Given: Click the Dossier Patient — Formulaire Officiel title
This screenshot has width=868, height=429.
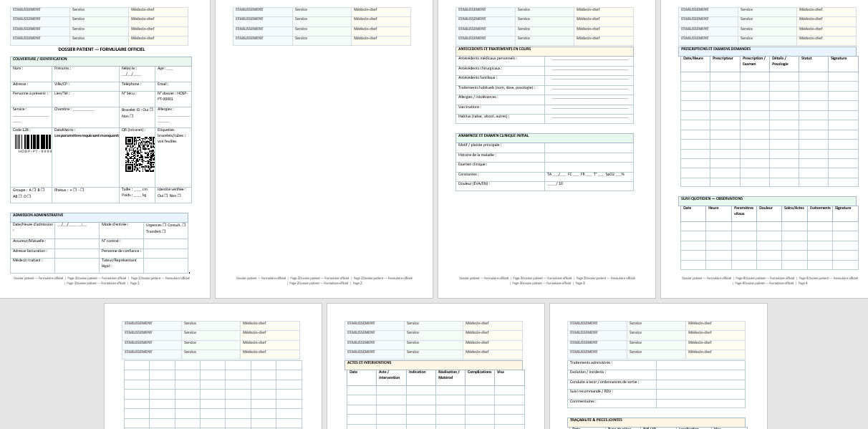Looking at the screenshot, I should 101,49.
